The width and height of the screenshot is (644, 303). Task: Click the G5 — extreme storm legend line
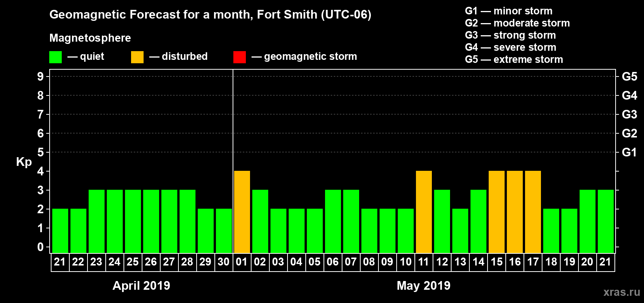pyautogui.click(x=514, y=59)
